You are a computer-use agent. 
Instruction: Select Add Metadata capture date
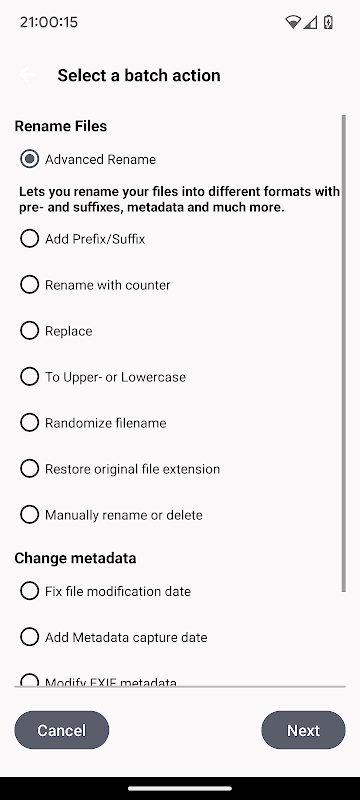coord(113,637)
